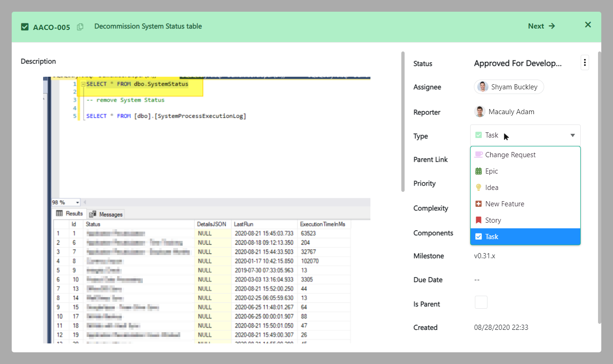Select the highlighted Task option
Screen dimensions: 613x364
point(492,237)
